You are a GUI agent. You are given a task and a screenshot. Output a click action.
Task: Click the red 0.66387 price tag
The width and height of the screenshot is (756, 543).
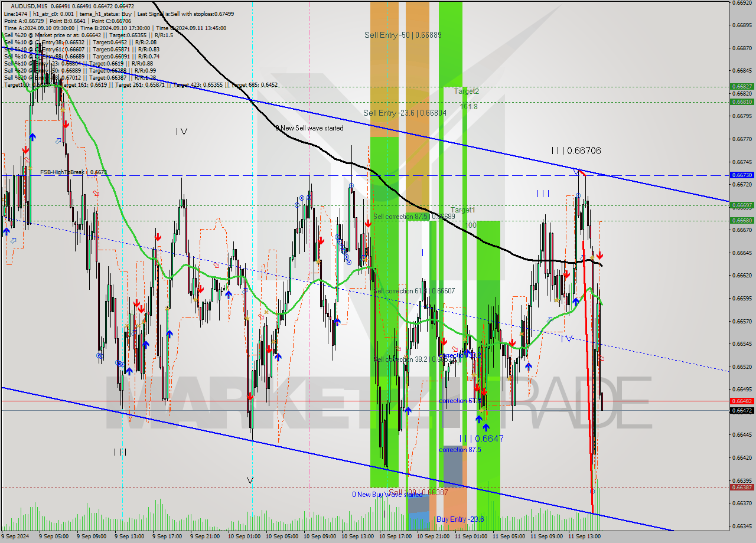pos(742,488)
